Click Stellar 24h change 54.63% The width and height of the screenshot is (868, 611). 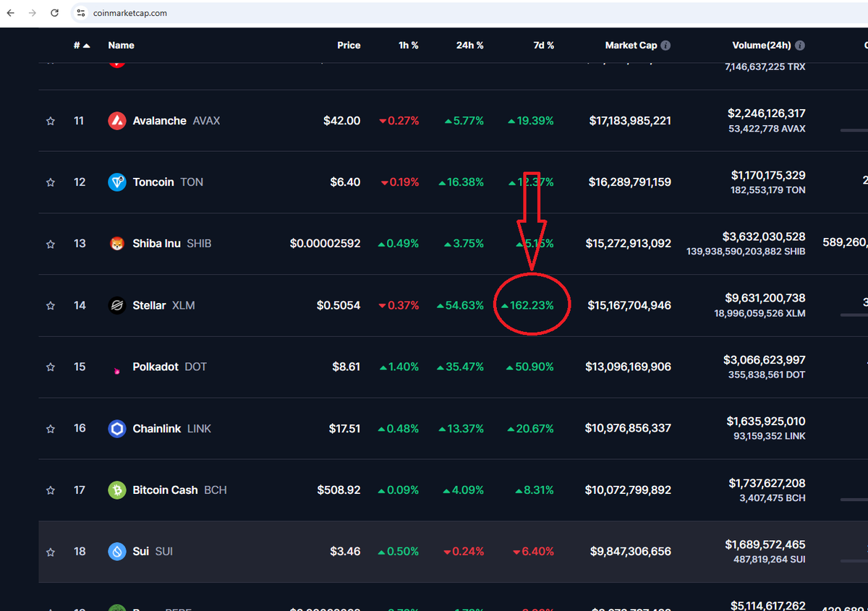(460, 305)
